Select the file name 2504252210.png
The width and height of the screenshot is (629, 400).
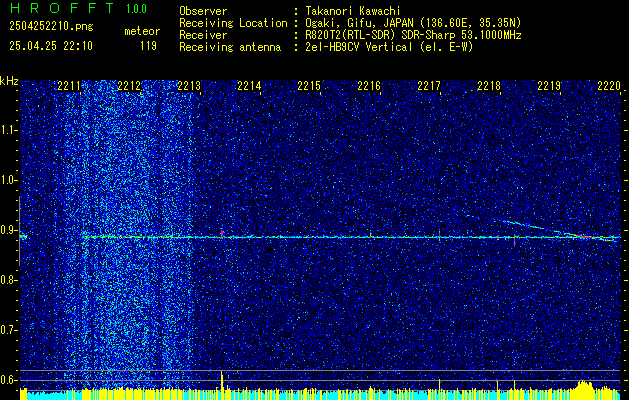[x=51, y=27]
